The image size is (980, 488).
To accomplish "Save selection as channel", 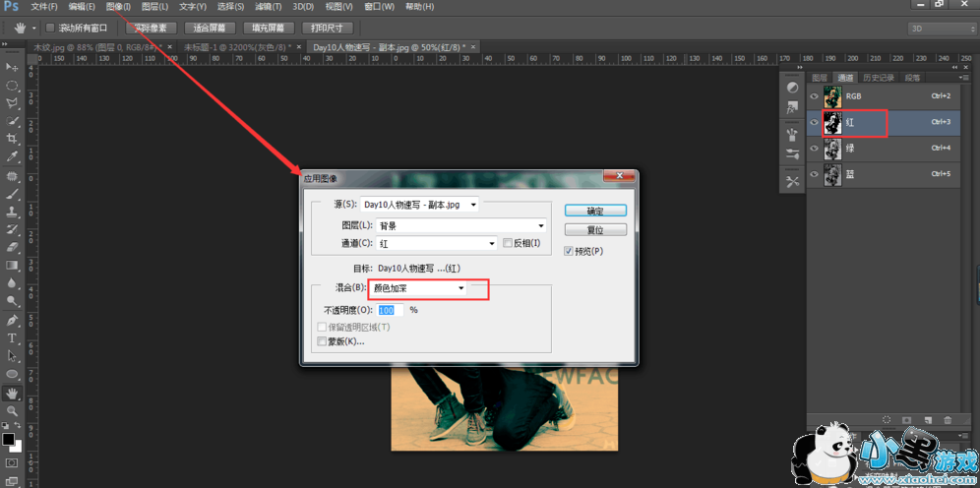I will point(907,420).
